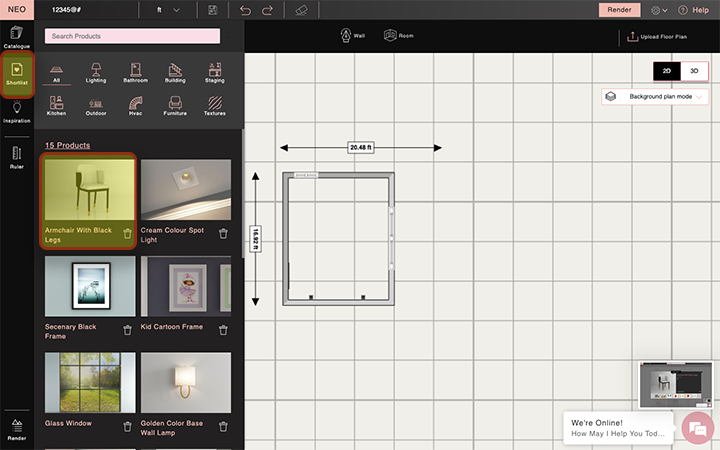Image resolution: width=720 pixels, height=450 pixels.
Task: Focus the Search Products field
Action: coord(132,36)
